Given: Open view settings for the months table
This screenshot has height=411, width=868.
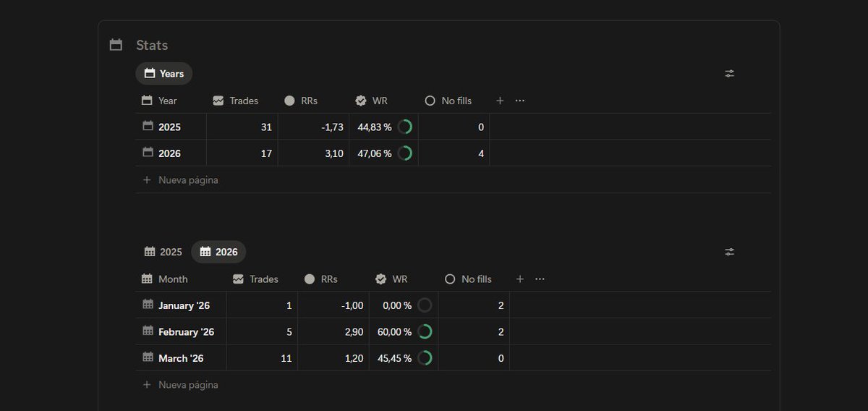Looking at the screenshot, I should tap(730, 252).
